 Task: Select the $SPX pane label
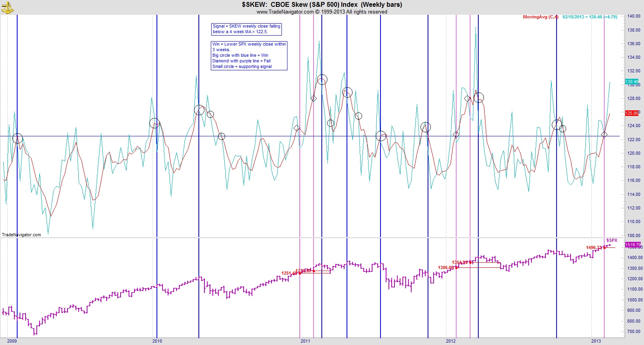click(x=612, y=240)
